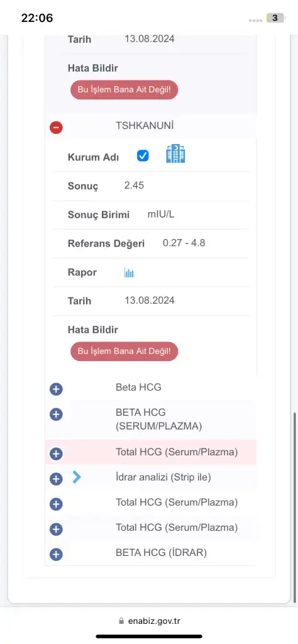Select the İdrar analizi (Strip ile) label

coord(163,478)
